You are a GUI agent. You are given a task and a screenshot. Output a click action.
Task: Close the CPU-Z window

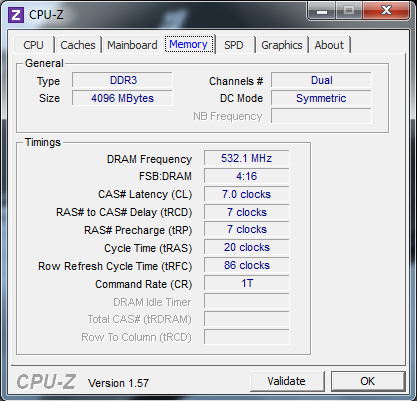[386, 10]
